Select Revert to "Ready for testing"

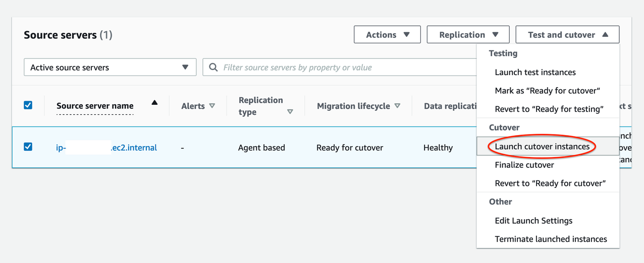pos(549,109)
